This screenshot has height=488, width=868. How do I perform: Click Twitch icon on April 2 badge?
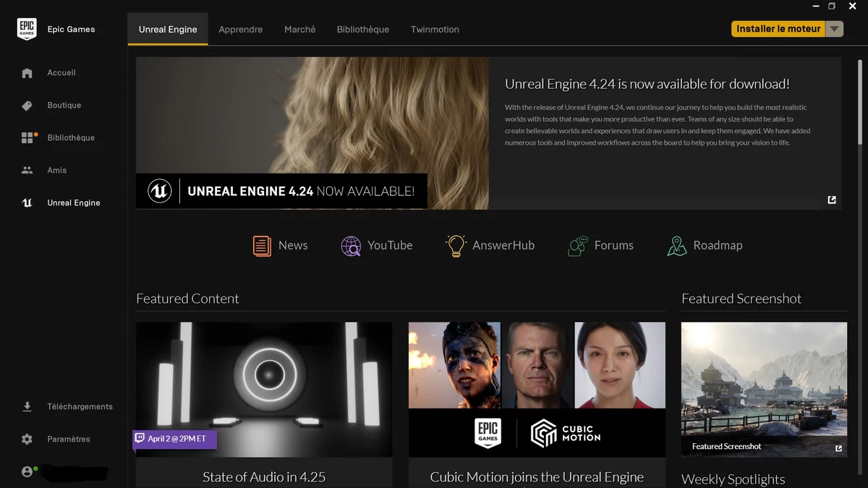[x=140, y=438]
